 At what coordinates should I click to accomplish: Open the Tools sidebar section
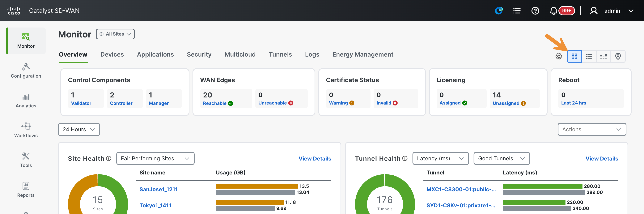tap(26, 160)
